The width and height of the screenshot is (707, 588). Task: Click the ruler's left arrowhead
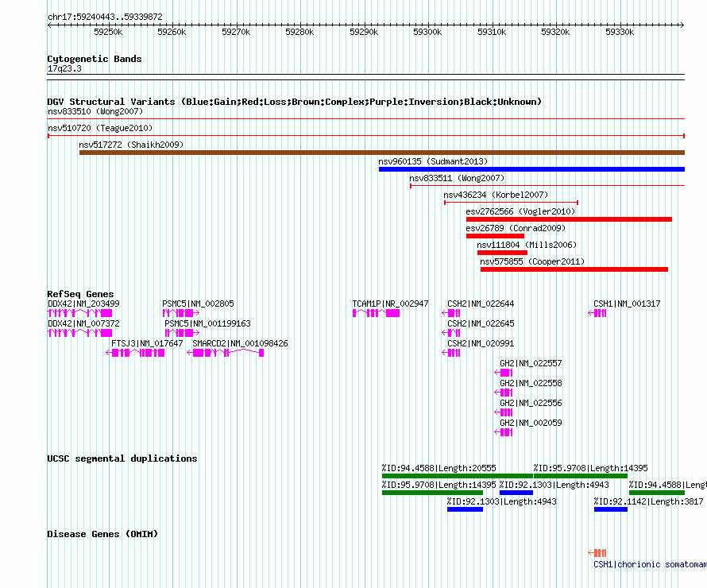49,25
